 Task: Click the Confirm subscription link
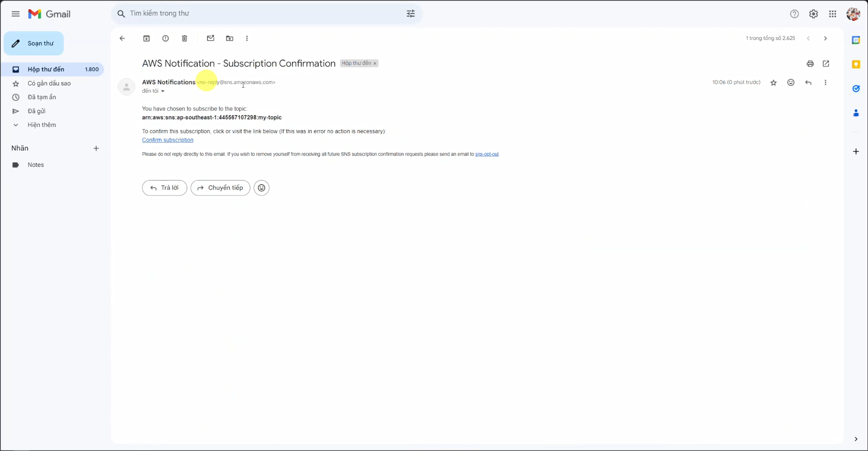pyautogui.click(x=168, y=140)
